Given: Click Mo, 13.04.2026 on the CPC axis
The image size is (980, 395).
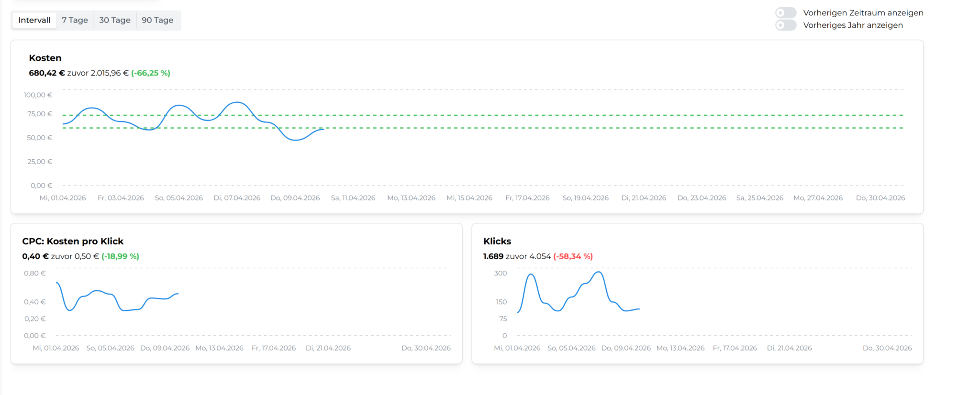Looking at the screenshot, I should pos(219,348).
